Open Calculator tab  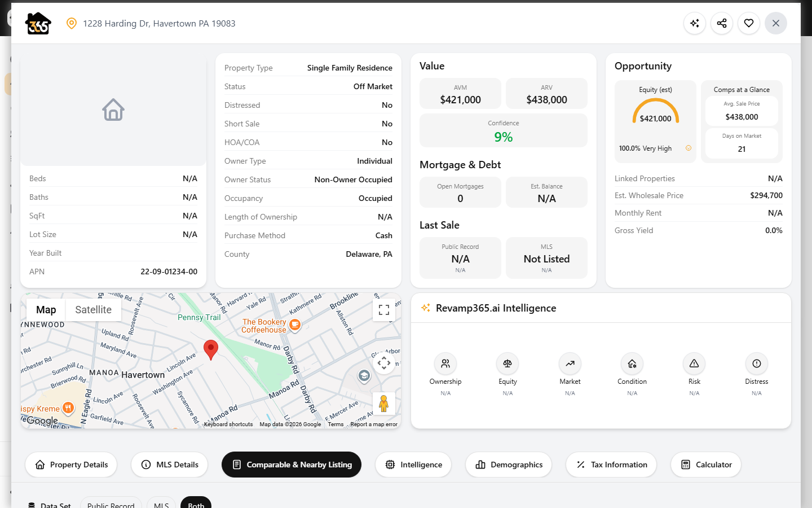point(706,465)
